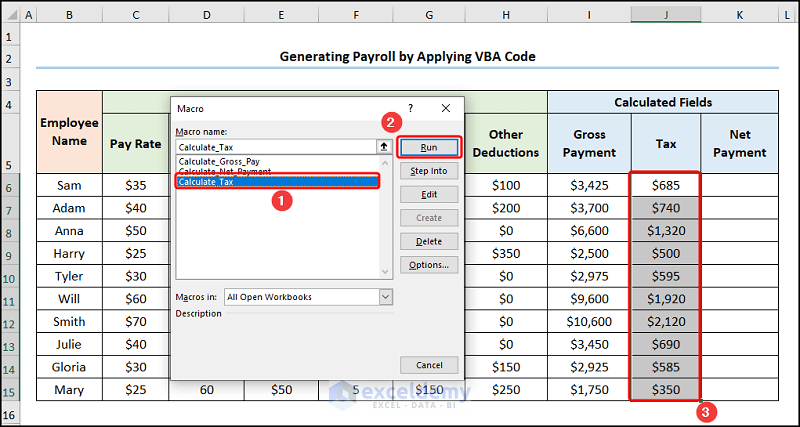800x427 pixels.
Task: Click the Step Into button
Action: click(x=428, y=171)
